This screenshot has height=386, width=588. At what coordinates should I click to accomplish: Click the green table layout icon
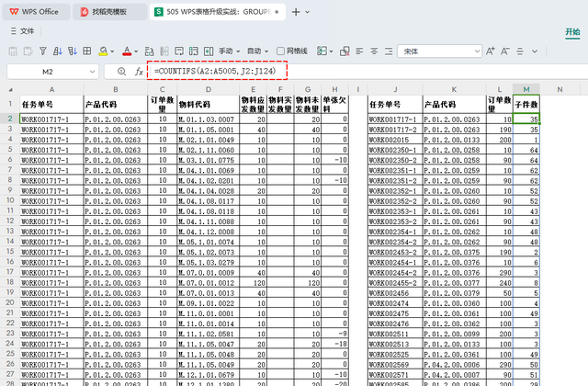click(194, 51)
